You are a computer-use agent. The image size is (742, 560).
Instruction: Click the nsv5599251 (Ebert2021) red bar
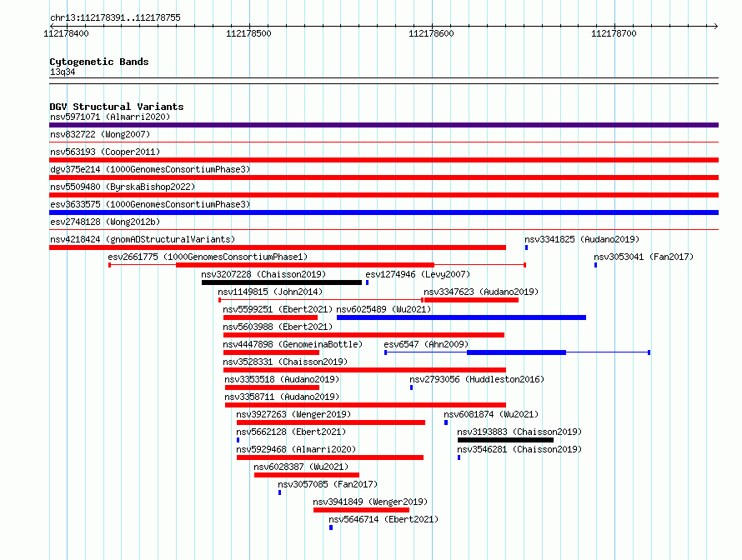coord(270,317)
